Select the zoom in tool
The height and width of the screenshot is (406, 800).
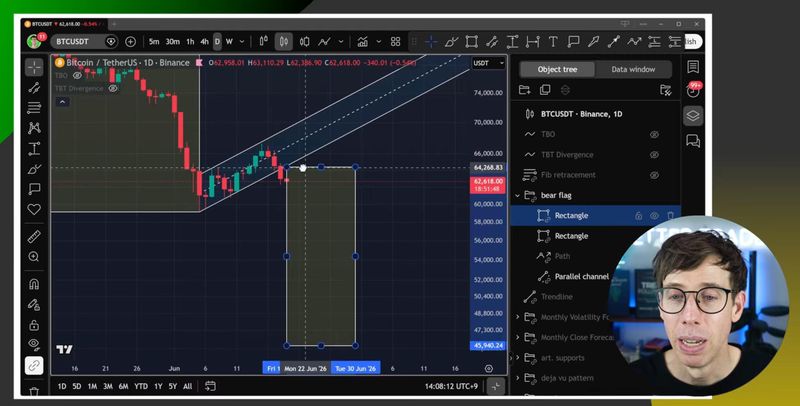34,257
